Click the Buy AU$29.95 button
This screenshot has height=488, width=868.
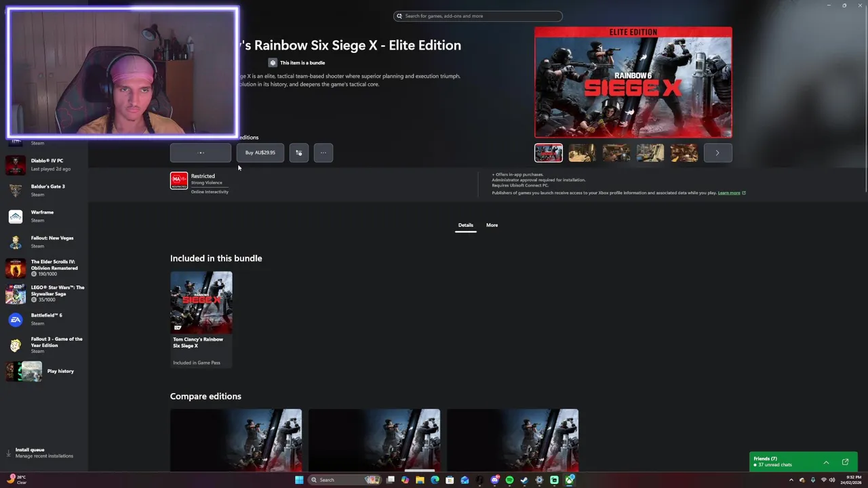[260, 152]
